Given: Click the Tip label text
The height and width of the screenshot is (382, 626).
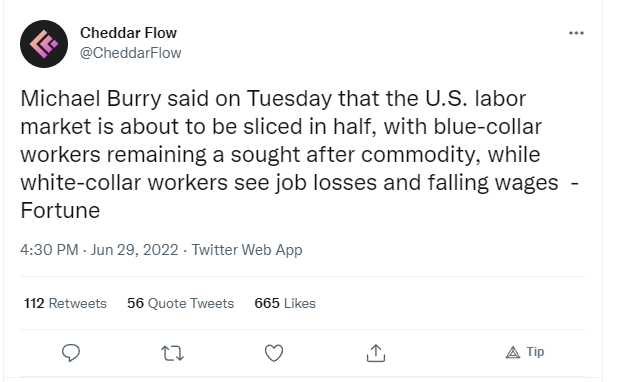Looking at the screenshot, I should (535, 352).
